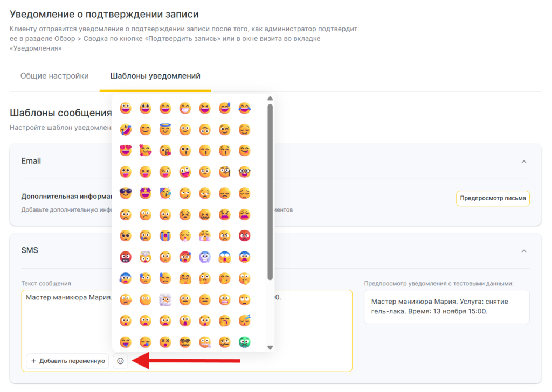
Task: Insert the exploding head emoji
Action: point(145,257)
